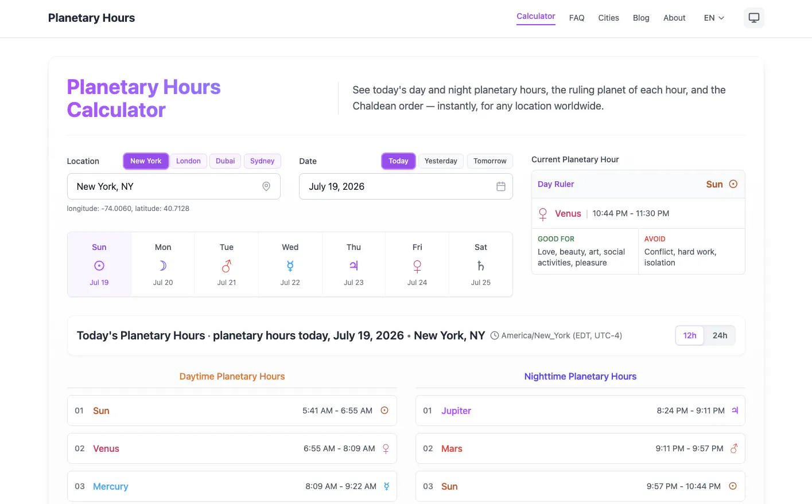Click the '5:41 AM - 6:55 AM' time range
The image size is (812, 504).
pos(337,411)
